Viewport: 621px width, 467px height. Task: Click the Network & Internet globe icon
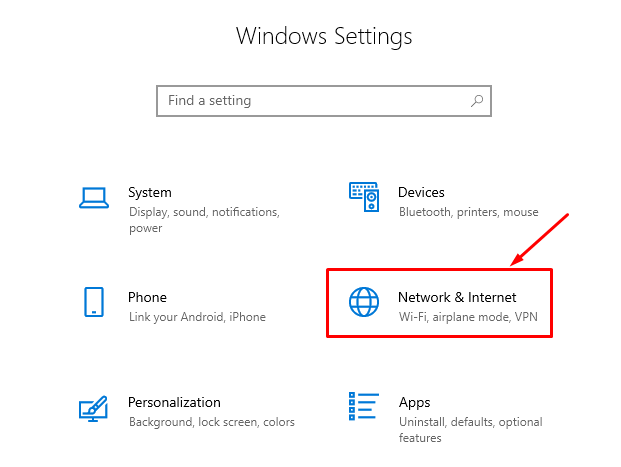(363, 302)
